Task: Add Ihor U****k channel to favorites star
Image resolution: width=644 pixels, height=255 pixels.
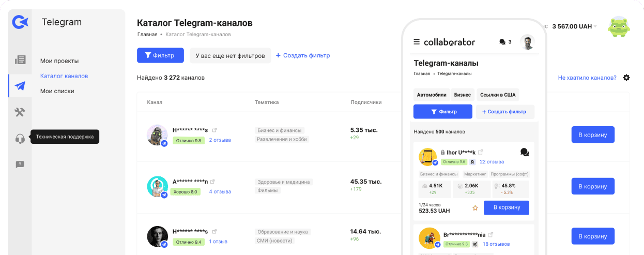Action: [x=475, y=208]
